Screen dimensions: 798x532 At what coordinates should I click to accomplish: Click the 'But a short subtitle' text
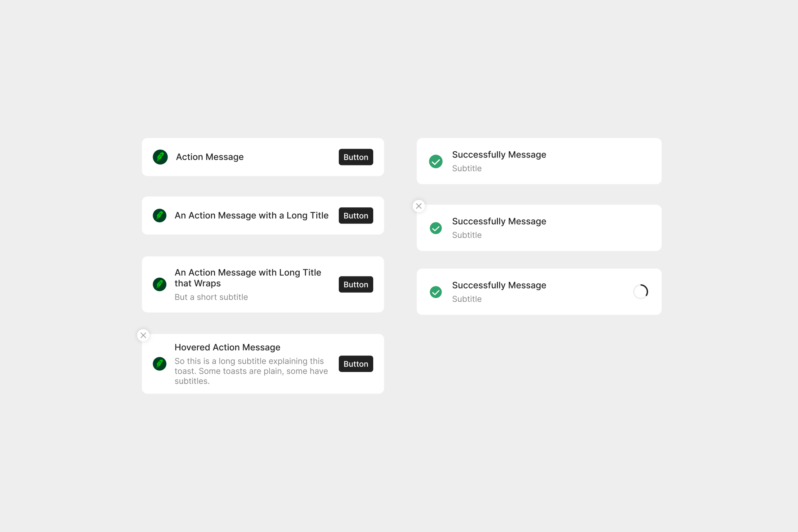[211, 297]
